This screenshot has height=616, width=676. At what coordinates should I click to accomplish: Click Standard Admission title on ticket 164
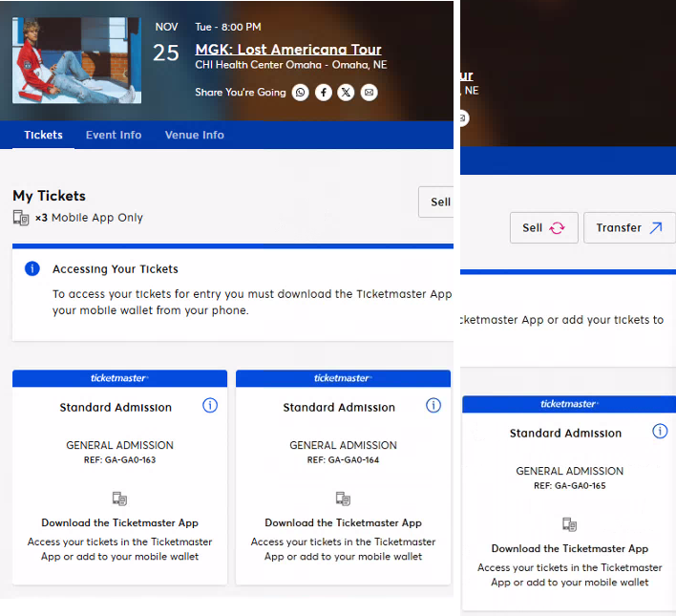click(339, 407)
